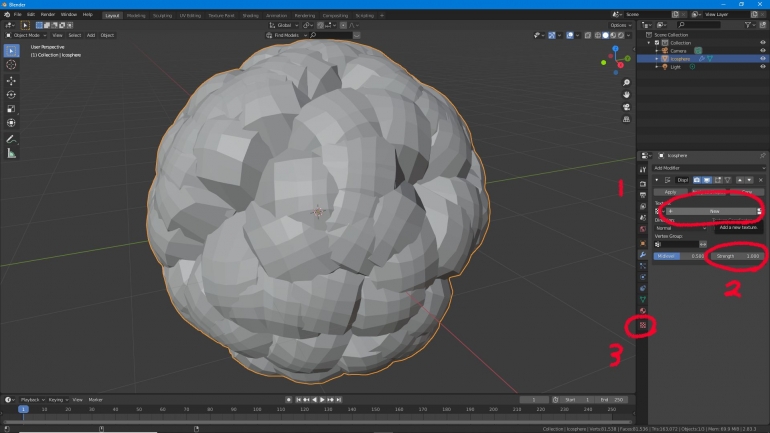Image resolution: width=770 pixels, height=433 pixels.
Task: Toggle modifier display in render
Action: [x=696, y=180]
